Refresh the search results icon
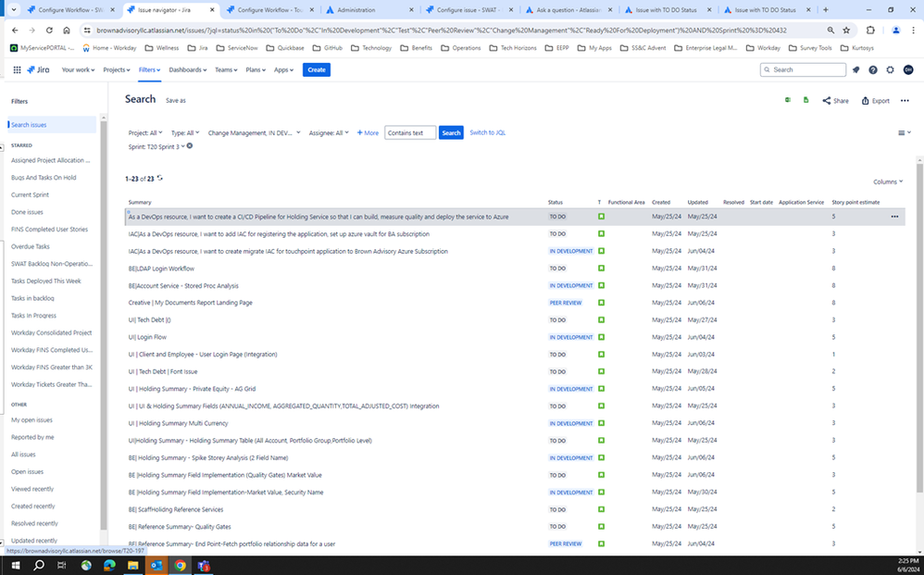Image resolution: width=924 pixels, height=575 pixels. [x=159, y=178]
